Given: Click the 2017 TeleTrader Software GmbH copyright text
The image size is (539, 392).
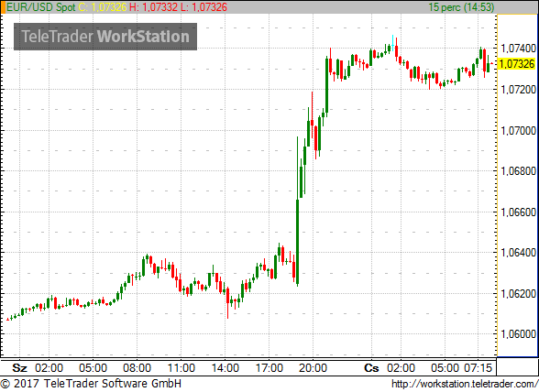Looking at the screenshot, I should [91, 384].
